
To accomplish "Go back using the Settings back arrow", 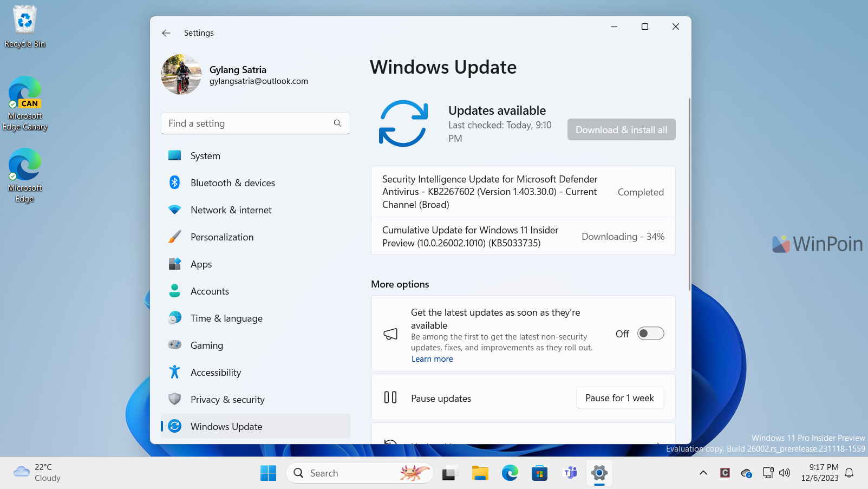I will coord(166,33).
